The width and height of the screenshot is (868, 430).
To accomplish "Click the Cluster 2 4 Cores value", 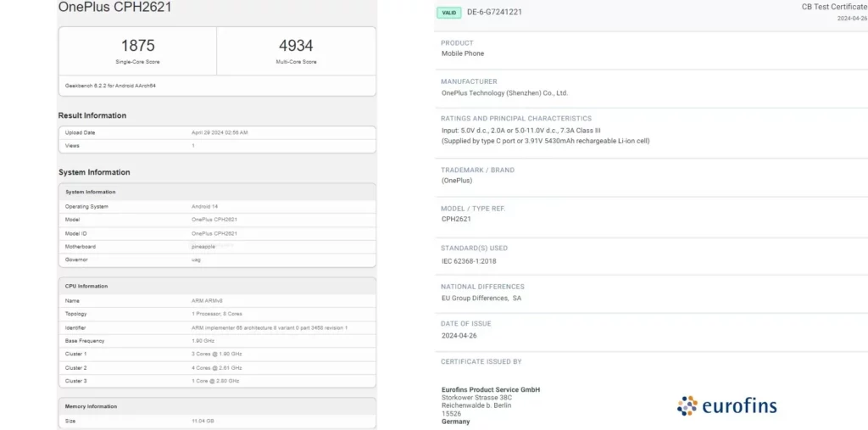I will pos(216,368).
